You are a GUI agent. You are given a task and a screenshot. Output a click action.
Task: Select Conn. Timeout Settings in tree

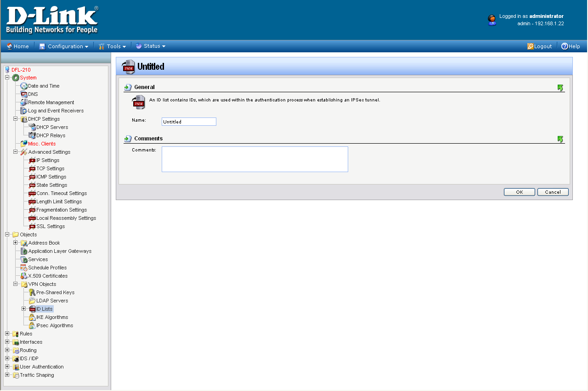pyautogui.click(x=62, y=193)
